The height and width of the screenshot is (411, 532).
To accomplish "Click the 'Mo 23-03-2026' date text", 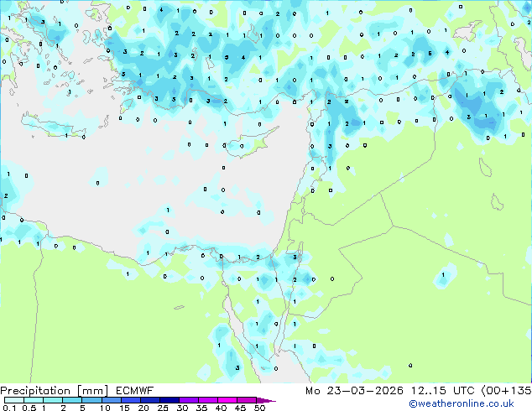I will pos(354,391).
